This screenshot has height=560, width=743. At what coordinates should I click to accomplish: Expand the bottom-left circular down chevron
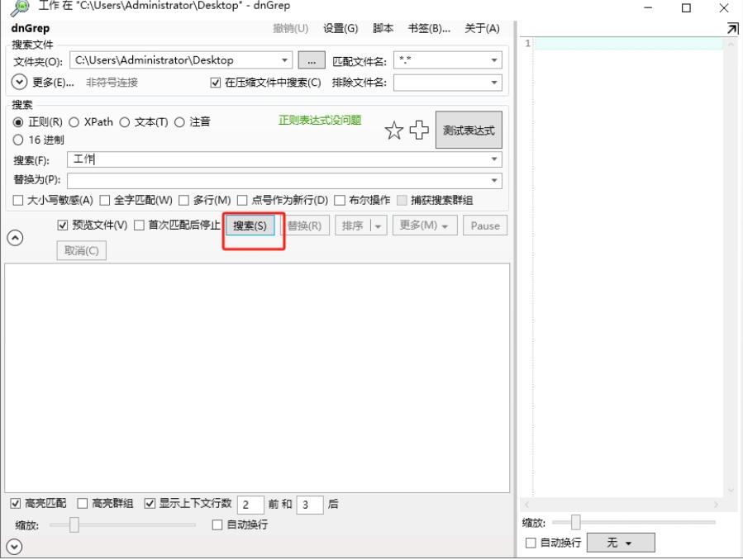click(14, 547)
